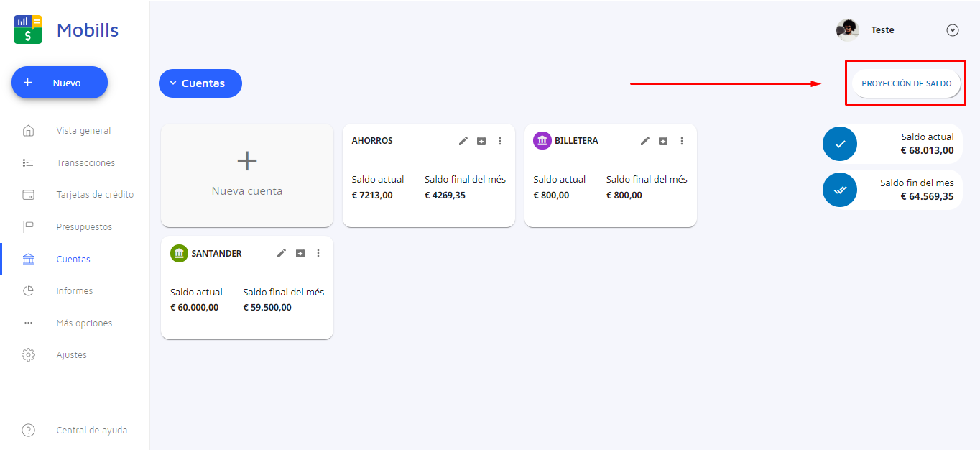The height and width of the screenshot is (450, 980).
Task: Click the Saldo fin del mes double-check circle
Action: pos(840,190)
